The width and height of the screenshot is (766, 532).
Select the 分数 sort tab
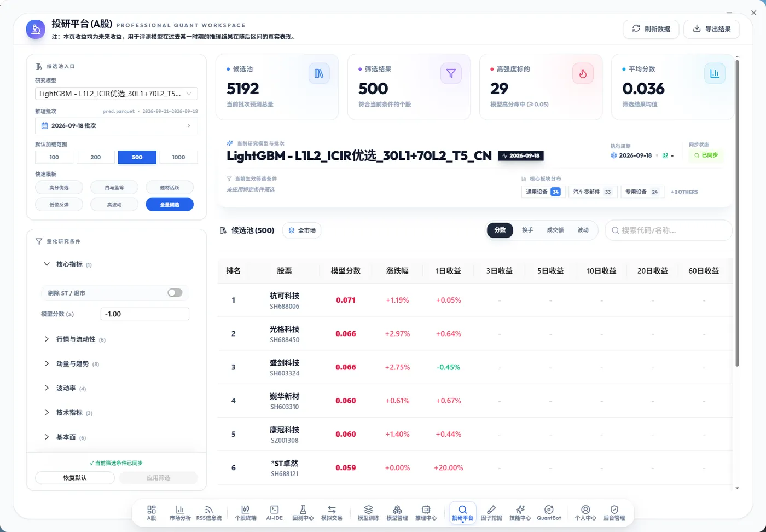pyautogui.click(x=500, y=230)
